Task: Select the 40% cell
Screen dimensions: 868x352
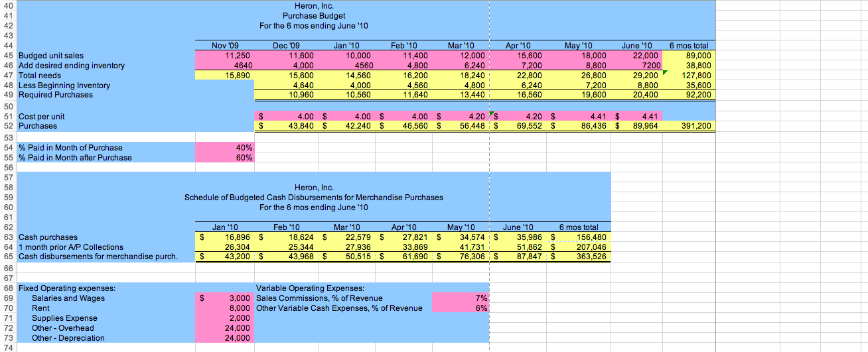Action: click(226, 147)
